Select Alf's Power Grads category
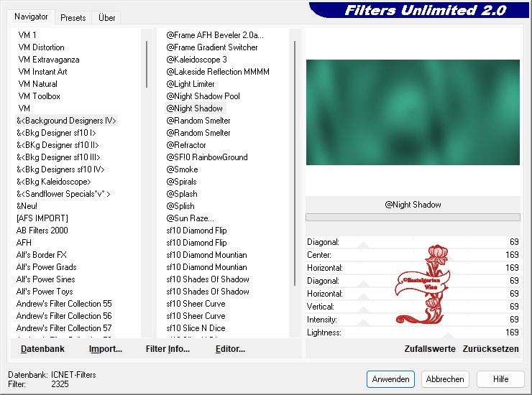The height and width of the screenshot is (395, 532). (47, 267)
